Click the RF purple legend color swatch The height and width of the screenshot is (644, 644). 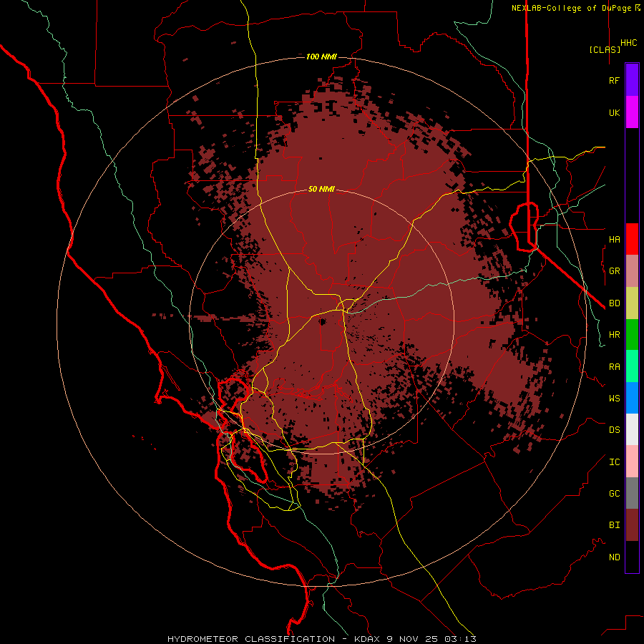[632, 80]
